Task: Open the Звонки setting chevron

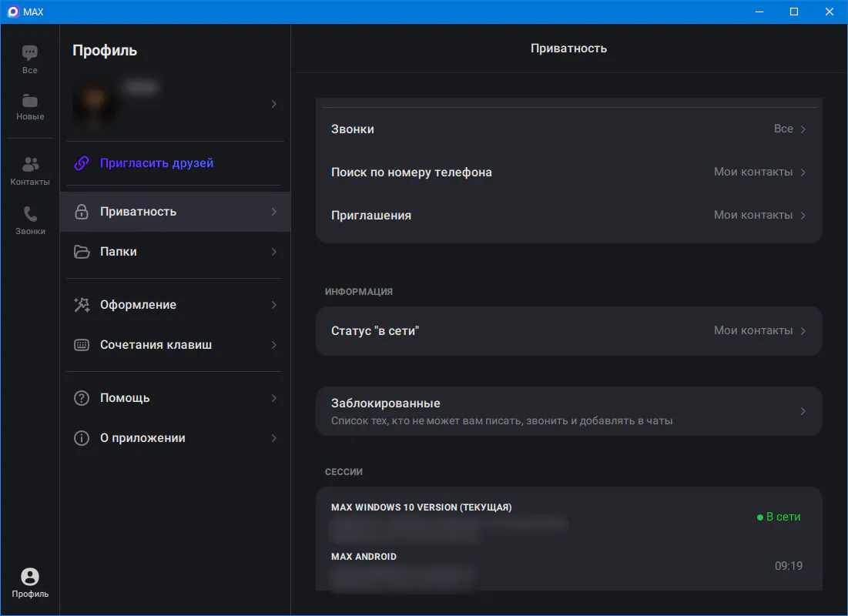Action: (x=803, y=129)
